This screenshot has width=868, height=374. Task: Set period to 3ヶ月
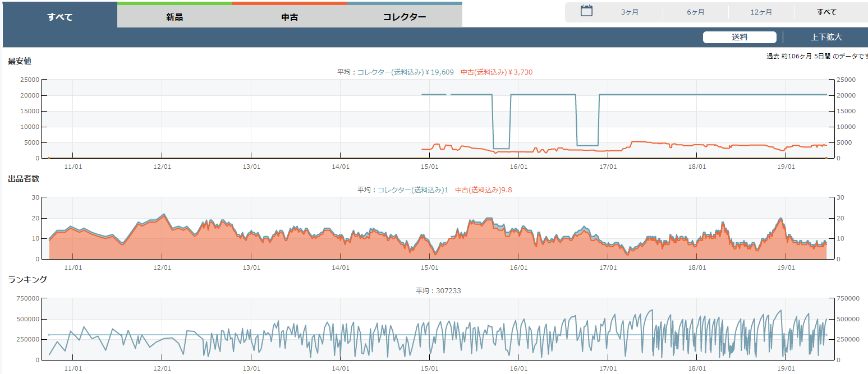click(630, 12)
